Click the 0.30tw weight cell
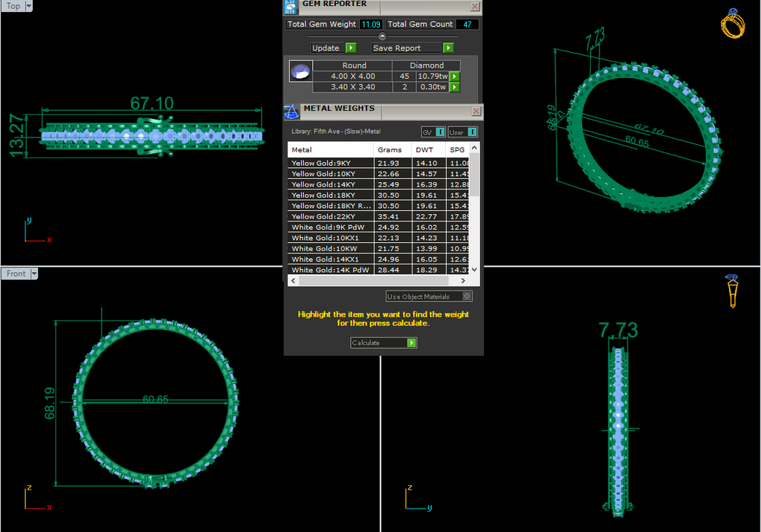The height and width of the screenshot is (532, 761). point(433,87)
